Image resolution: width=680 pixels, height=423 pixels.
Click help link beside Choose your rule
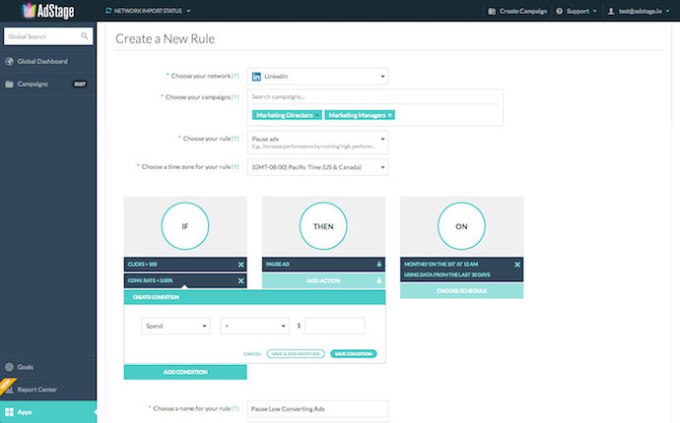[235, 139]
